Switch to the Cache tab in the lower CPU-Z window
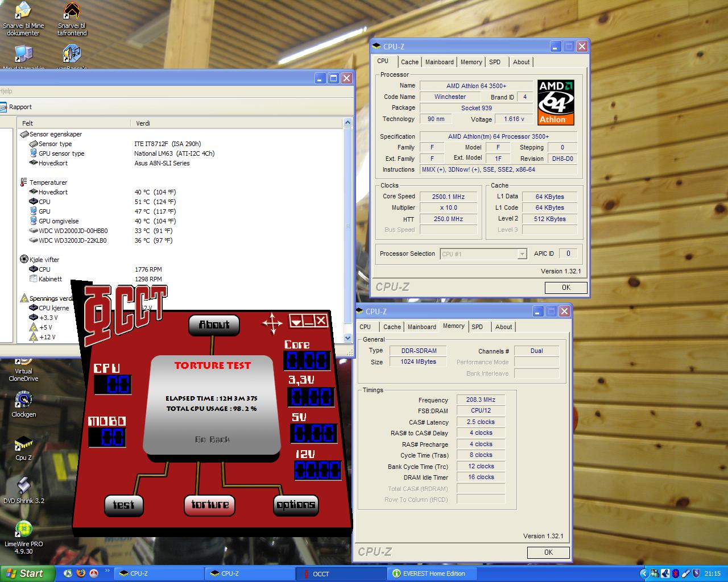 point(392,327)
